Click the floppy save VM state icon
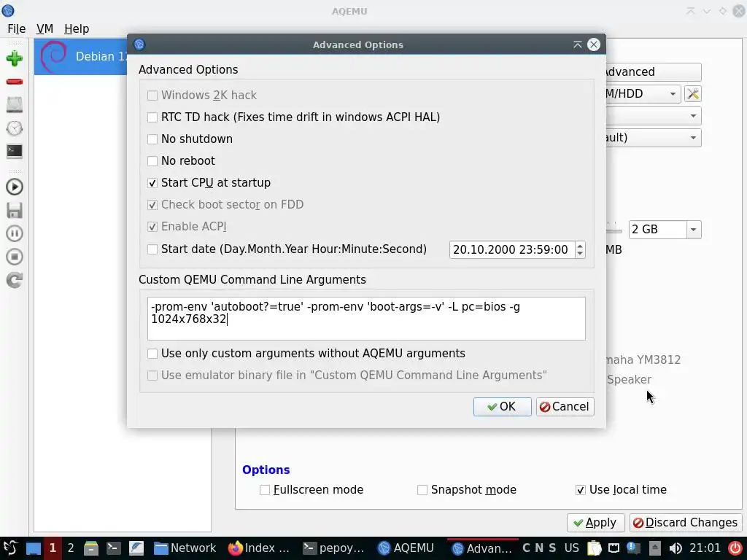The height and width of the screenshot is (560, 747). [x=15, y=210]
